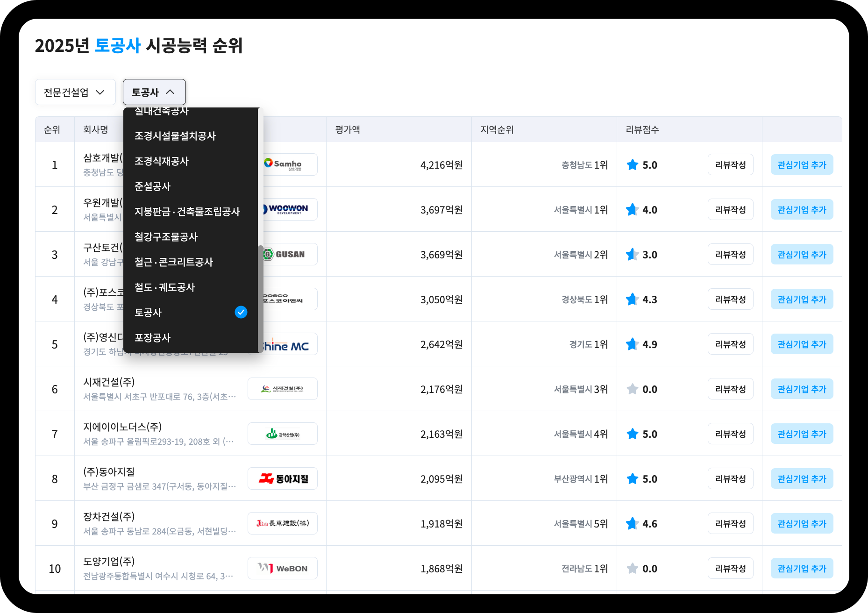
Task: Open the 시재건설 logo thumbnail
Action: (283, 389)
